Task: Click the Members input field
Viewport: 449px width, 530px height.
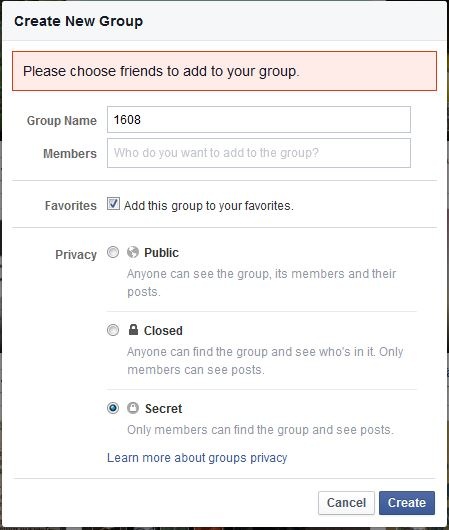Action: (x=259, y=153)
